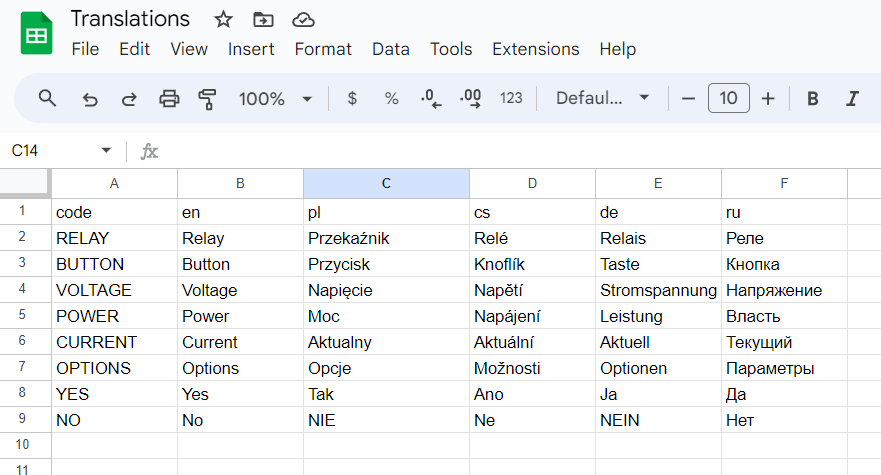
Task: Activate the paint format roller icon
Action: click(207, 99)
